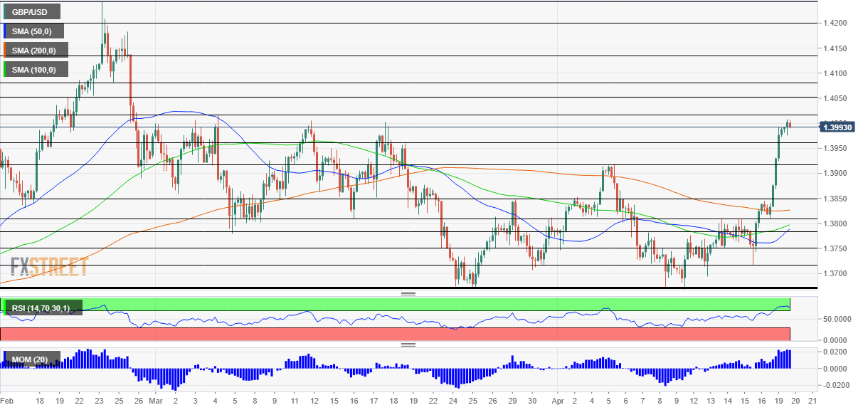Image resolution: width=868 pixels, height=410 pixels.
Task: Click the GBP/USD symbol label
Action: 31,12
